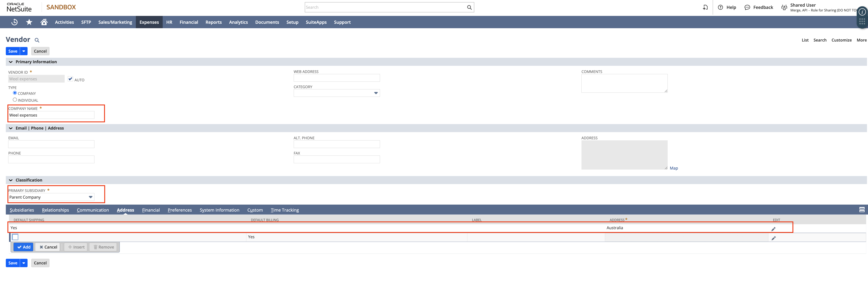
Task: Open the Help question mark icon
Action: pos(720,7)
